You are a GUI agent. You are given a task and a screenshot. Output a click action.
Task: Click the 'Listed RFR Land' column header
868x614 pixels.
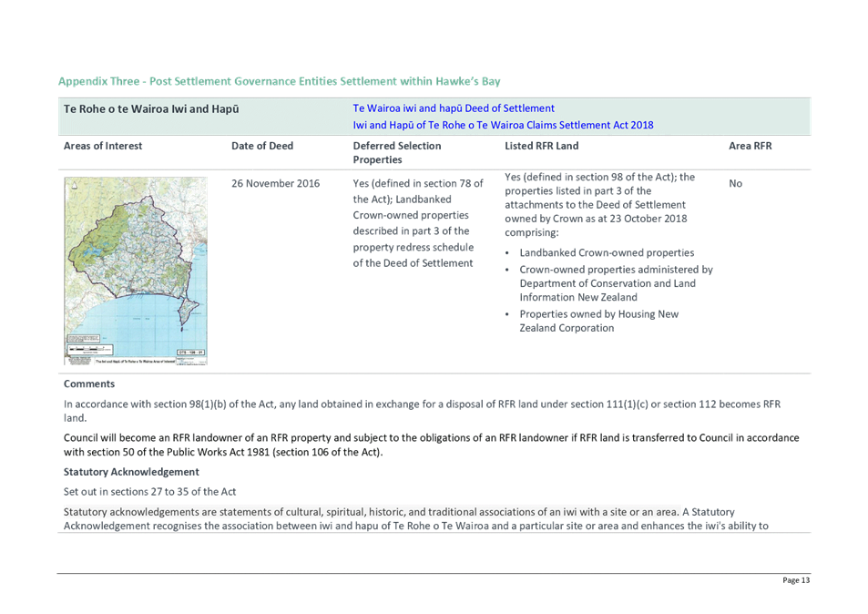click(x=541, y=146)
